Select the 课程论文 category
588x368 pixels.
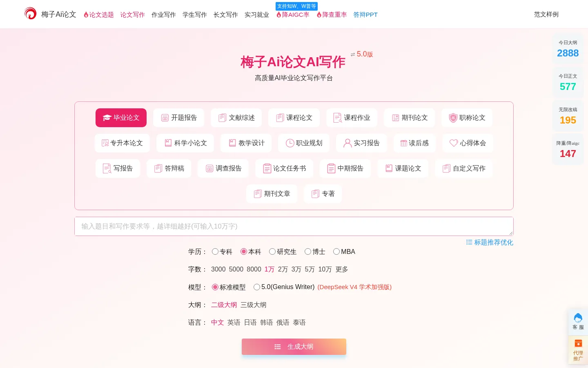(x=294, y=118)
